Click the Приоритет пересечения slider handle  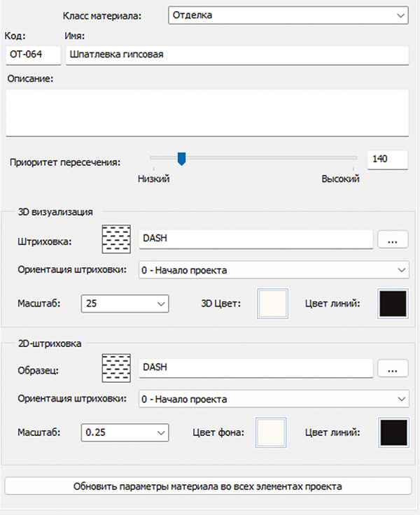click(x=181, y=160)
